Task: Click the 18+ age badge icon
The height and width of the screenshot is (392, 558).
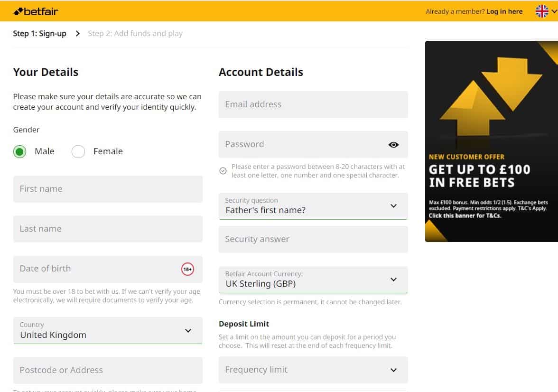Action: (x=187, y=269)
